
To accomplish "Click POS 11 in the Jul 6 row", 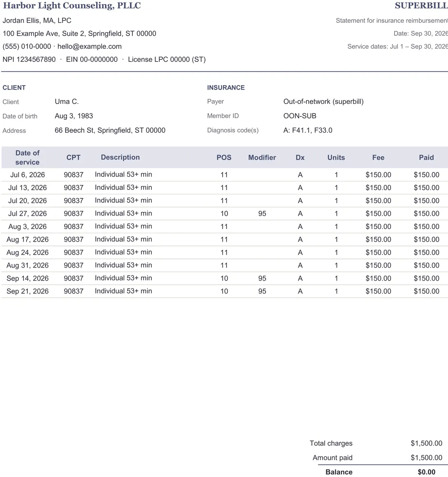I will (x=224, y=175).
